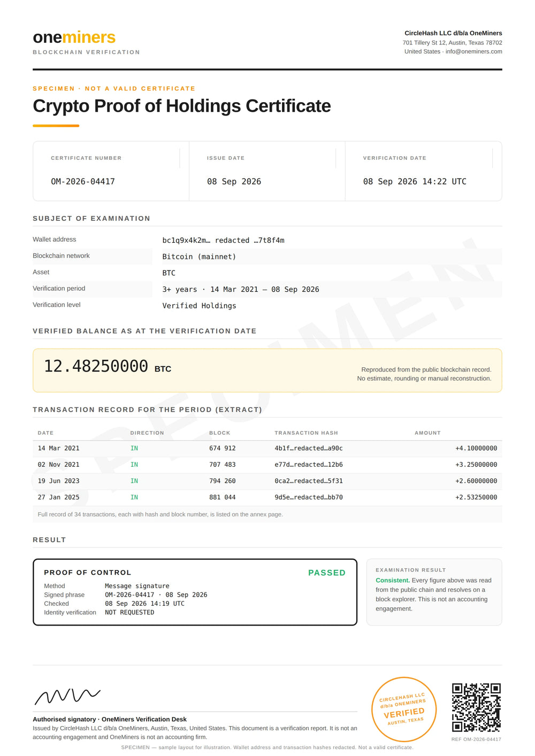The width and height of the screenshot is (535, 756).
Task: Select the 12.48250000 balance figure
Action: click(x=96, y=366)
